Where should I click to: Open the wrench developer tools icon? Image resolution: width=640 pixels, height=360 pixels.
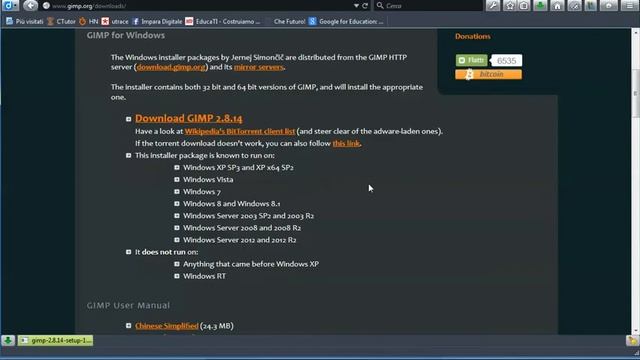[493, 6]
